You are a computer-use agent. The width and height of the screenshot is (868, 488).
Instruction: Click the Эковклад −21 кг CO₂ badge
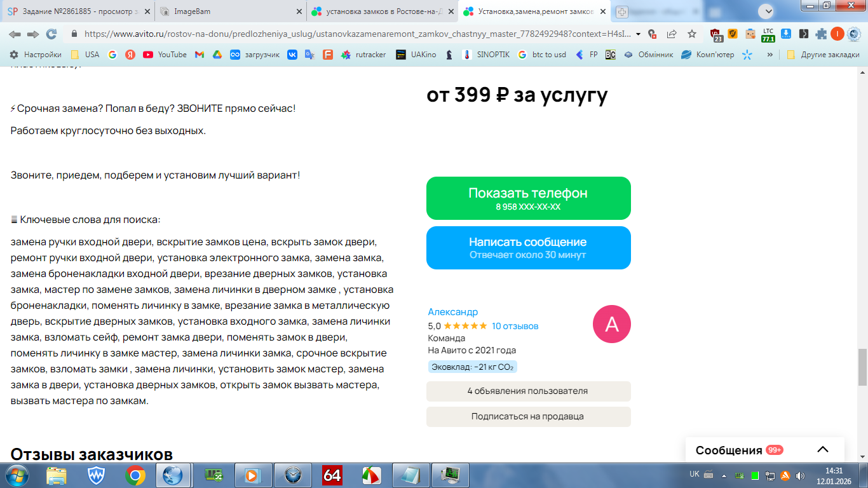[x=473, y=367]
